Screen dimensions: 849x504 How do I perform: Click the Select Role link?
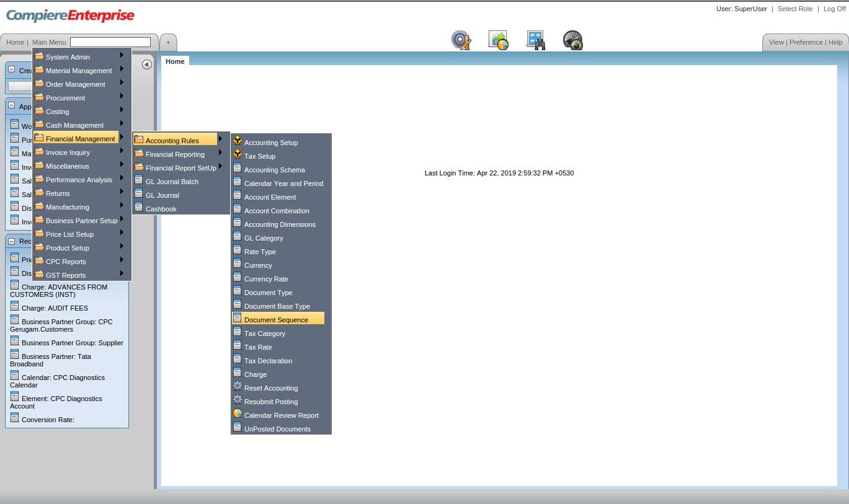coord(795,9)
